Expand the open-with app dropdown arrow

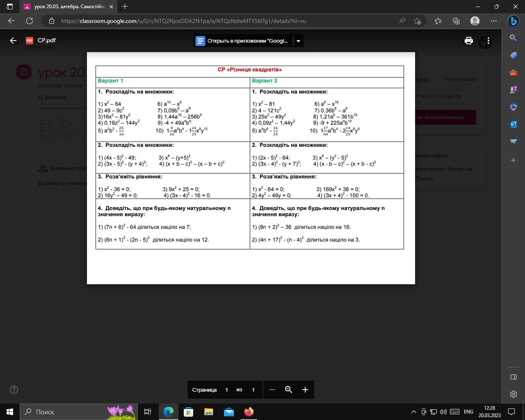tap(299, 41)
